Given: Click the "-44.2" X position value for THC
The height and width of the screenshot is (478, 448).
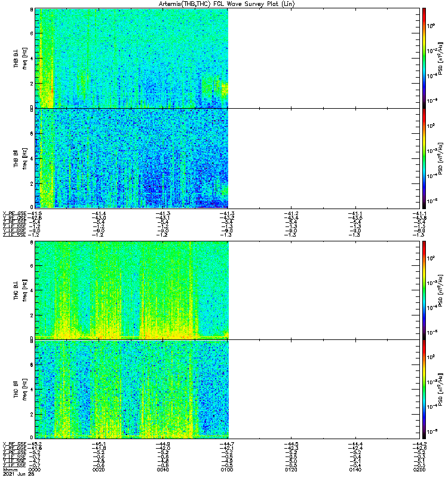Looking at the screenshot, I should [419, 444].
